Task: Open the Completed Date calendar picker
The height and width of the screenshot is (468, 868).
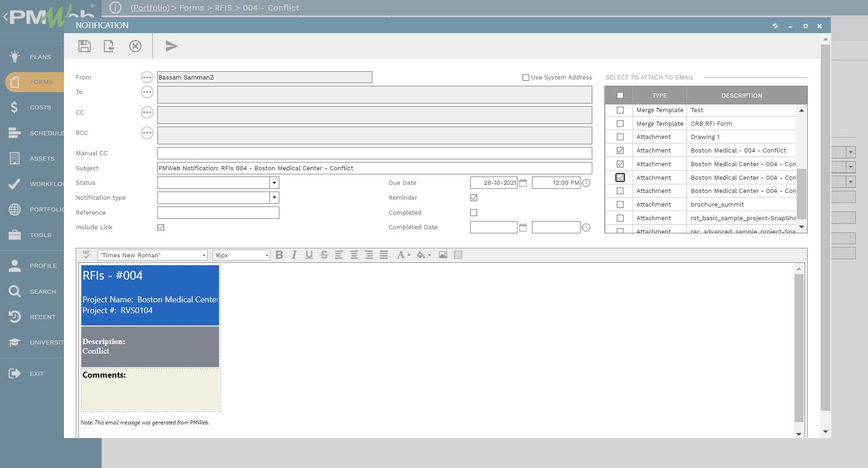Action: click(523, 227)
